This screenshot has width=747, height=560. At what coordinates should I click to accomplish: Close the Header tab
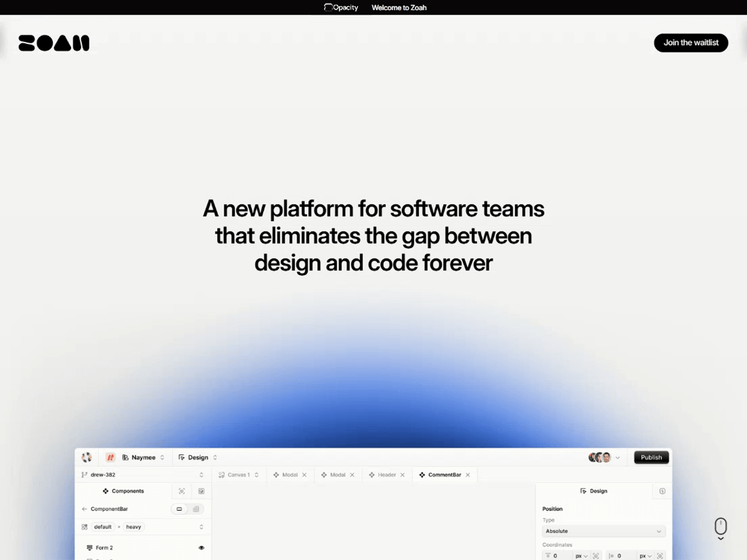click(402, 475)
